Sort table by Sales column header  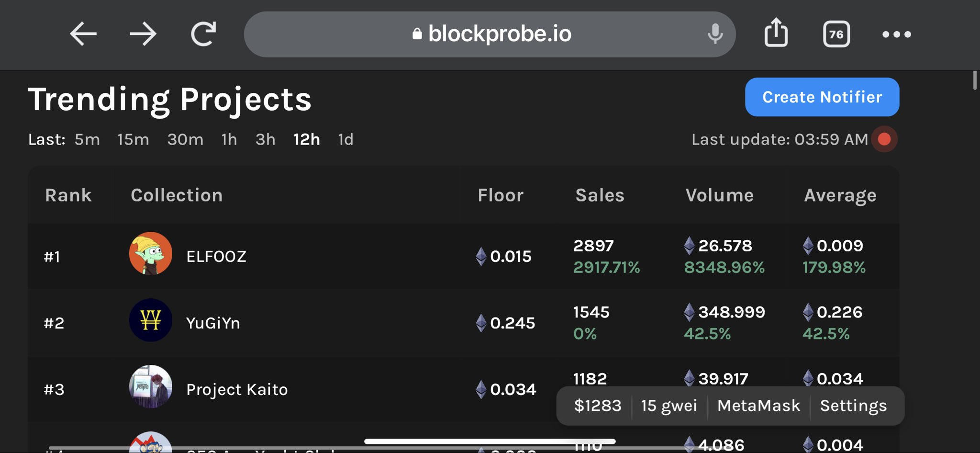[x=600, y=195]
